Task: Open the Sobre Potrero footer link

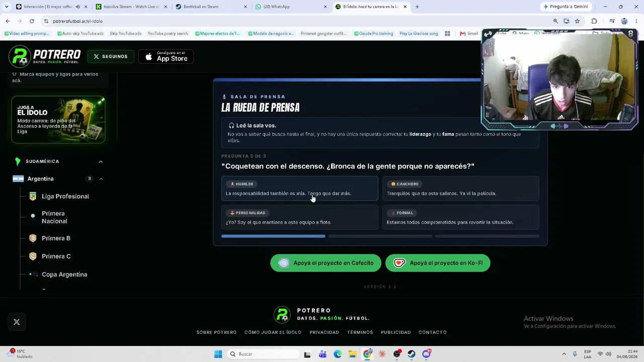Action: (216, 332)
